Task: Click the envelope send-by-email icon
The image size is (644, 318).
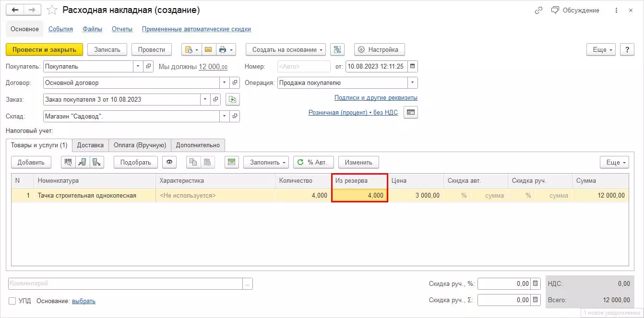Action: [208, 49]
